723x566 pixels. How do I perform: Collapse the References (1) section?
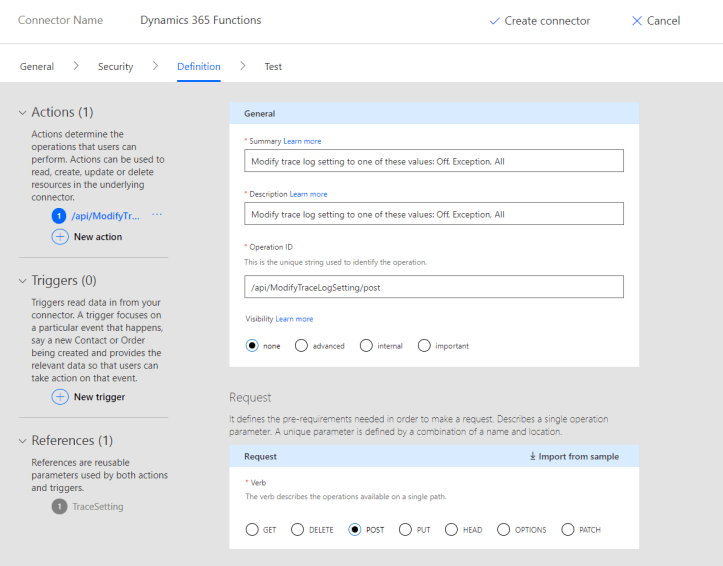point(23,441)
